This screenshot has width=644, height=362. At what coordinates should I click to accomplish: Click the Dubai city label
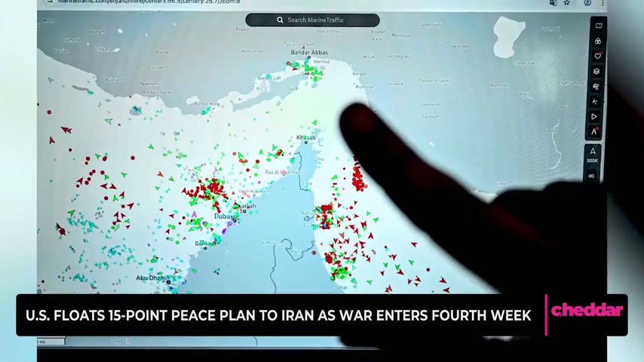tap(224, 216)
